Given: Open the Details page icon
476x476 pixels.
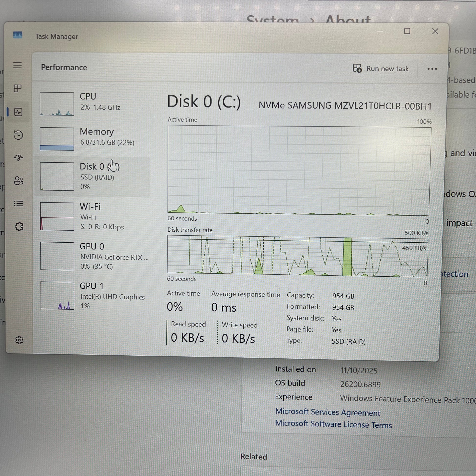Looking at the screenshot, I should pos(19,204).
